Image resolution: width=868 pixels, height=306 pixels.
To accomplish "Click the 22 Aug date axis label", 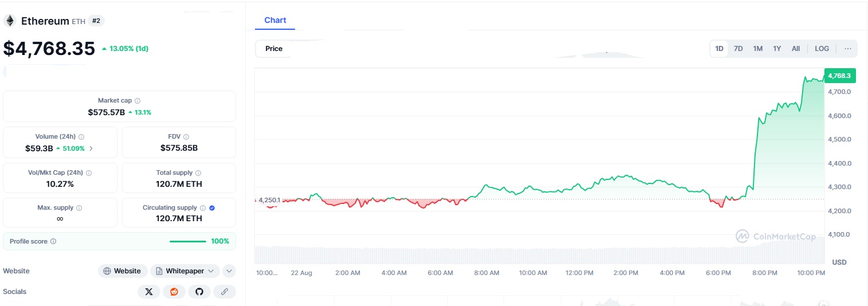I will pyautogui.click(x=301, y=273).
